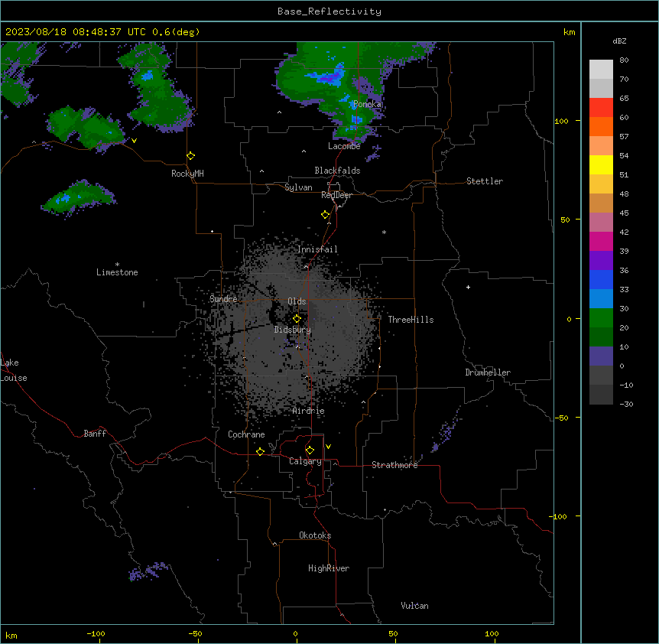This screenshot has height=644, width=659.
Task: Click the white asterisk above Limestone
Action: [x=117, y=265]
